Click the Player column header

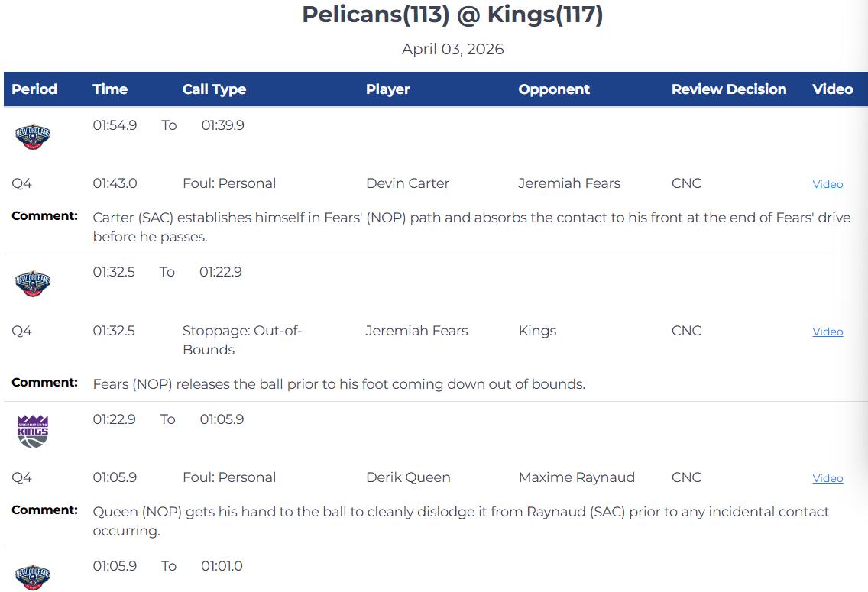pos(387,89)
